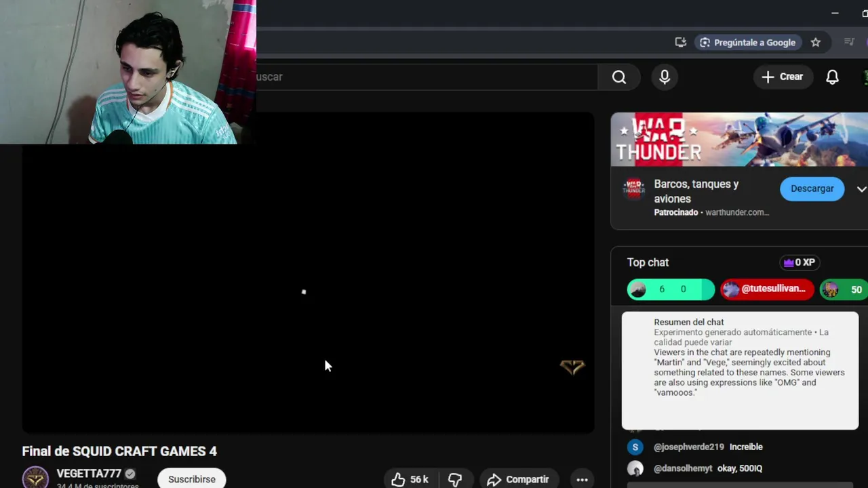Click the channel watermark logo in video
The image size is (868, 488).
pos(572,367)
